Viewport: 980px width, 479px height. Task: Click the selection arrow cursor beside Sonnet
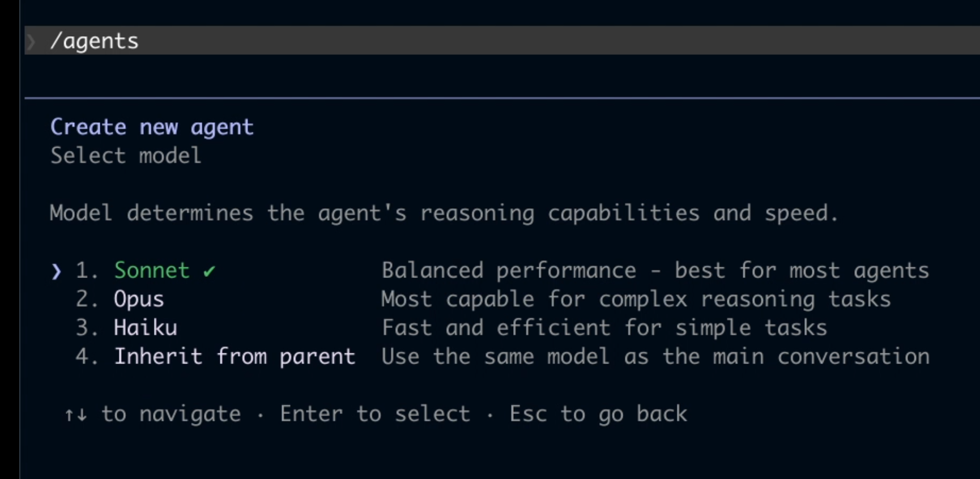point(56,272)
